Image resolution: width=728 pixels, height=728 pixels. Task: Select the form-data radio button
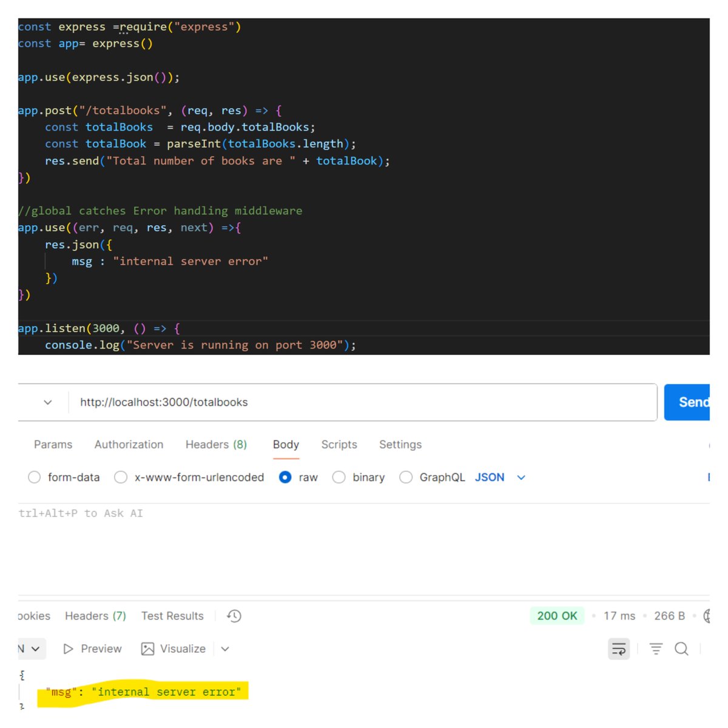[34, 477]
